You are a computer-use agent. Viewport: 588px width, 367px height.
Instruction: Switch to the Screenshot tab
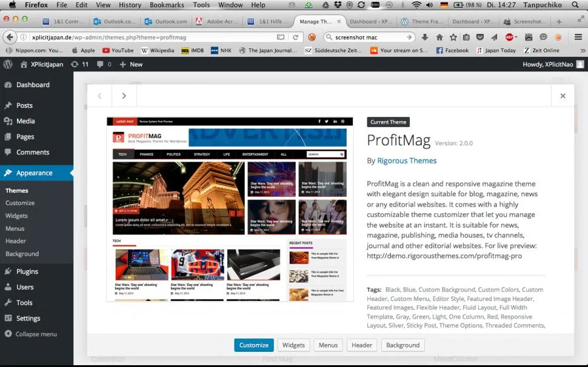click(x=524, y=22)
